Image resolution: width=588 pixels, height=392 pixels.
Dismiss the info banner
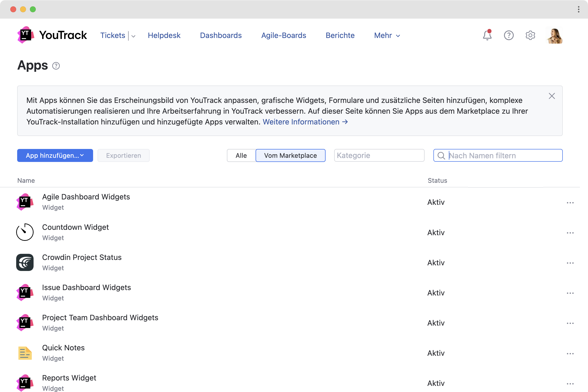[552, 96]
